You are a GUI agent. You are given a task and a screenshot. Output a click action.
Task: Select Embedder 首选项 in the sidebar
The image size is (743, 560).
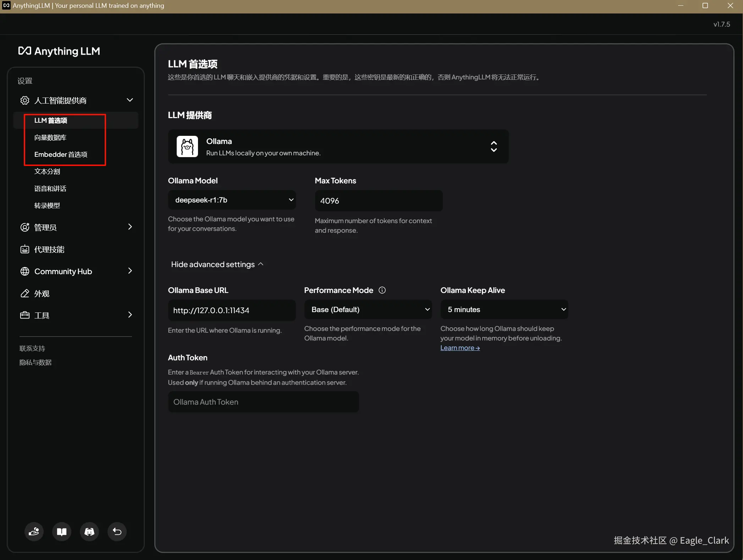point(61,155)
